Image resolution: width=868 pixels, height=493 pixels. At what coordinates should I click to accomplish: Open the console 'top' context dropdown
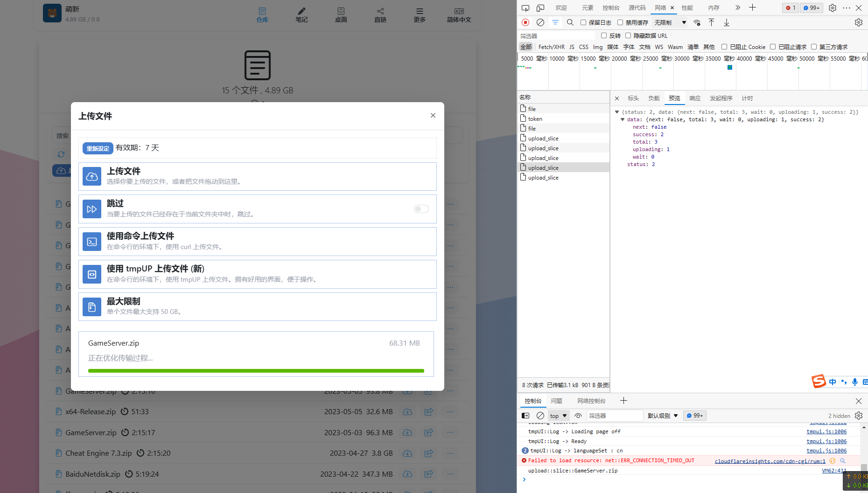[x=558, y=416]
